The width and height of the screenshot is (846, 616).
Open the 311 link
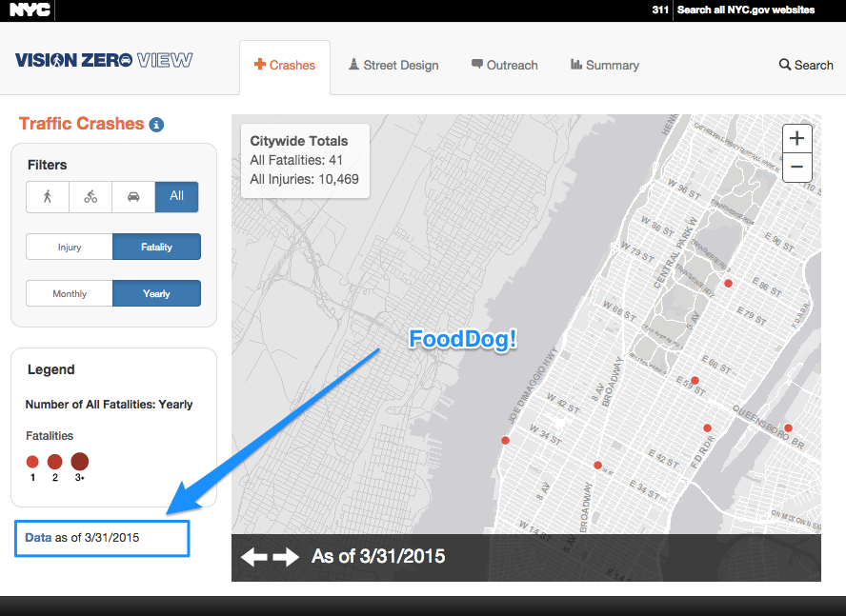coord(660,10)
